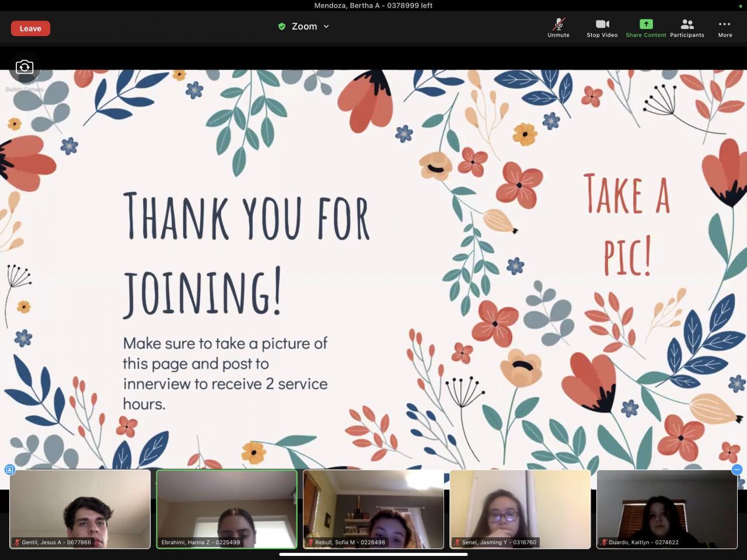The width and height of the screenshot is (747, 560).
Task: Select Kaitlyn Duardo's video tile
Action: [667, 509]
